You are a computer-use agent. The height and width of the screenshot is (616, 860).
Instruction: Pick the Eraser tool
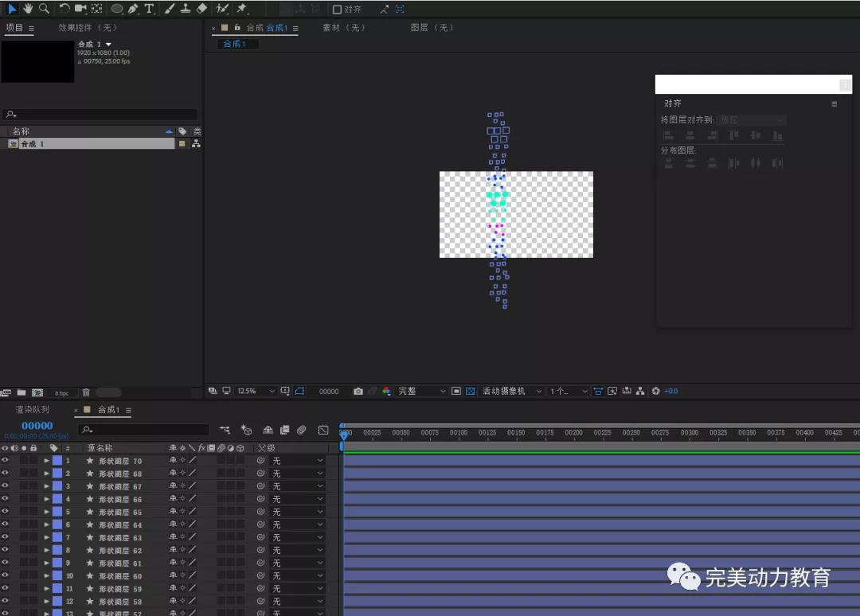click(x=201, y=9)
